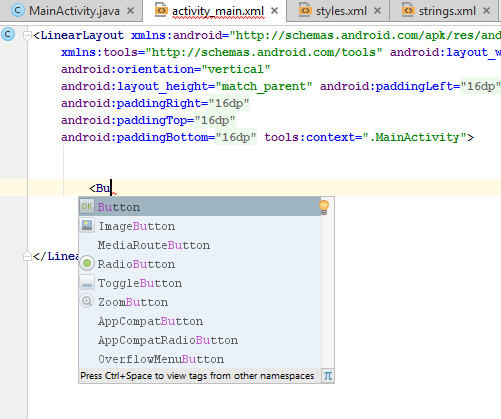The width and height of the screenshot is (501, 419).
Task: Click the android:paddingTop attribute name
Action: (x=124, y=120)
